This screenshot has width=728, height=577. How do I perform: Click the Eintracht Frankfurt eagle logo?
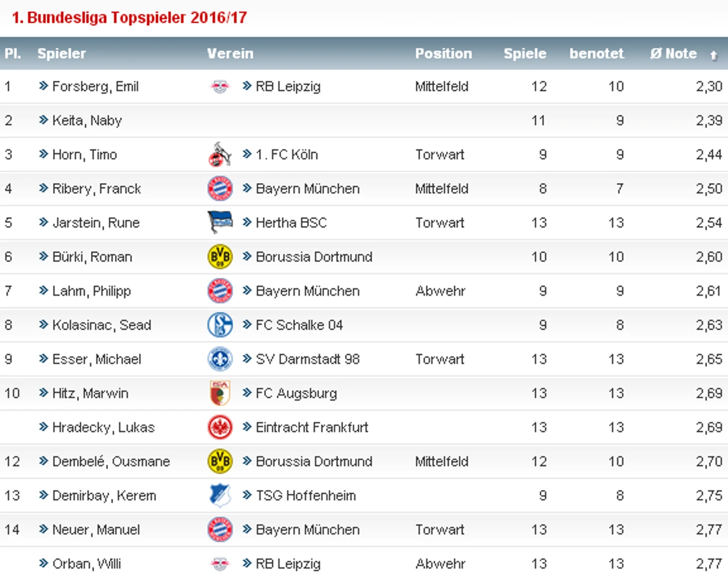219,428
